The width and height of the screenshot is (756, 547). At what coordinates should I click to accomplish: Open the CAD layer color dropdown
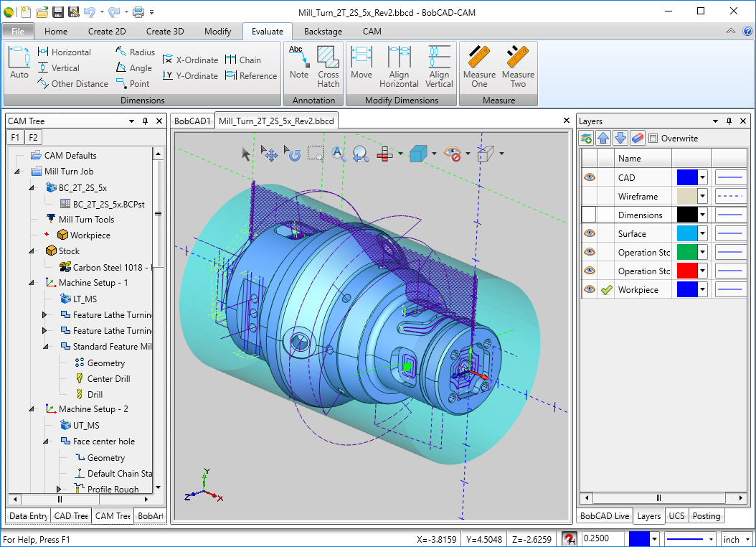click(x=703, y=177)
